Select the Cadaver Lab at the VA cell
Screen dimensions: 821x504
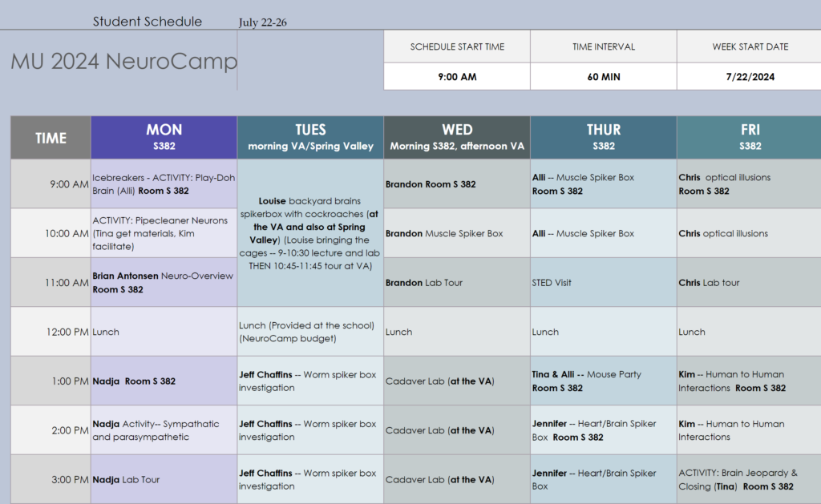pos(456,381)
